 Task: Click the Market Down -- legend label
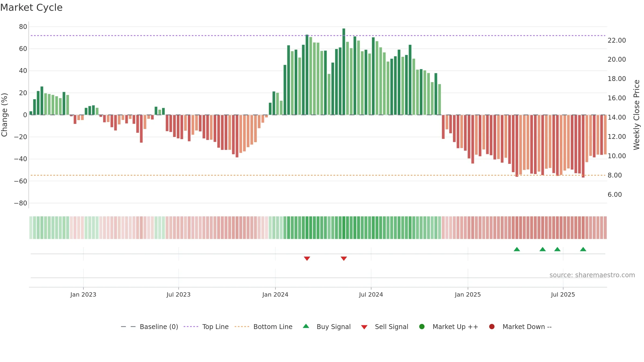(527, 327)
